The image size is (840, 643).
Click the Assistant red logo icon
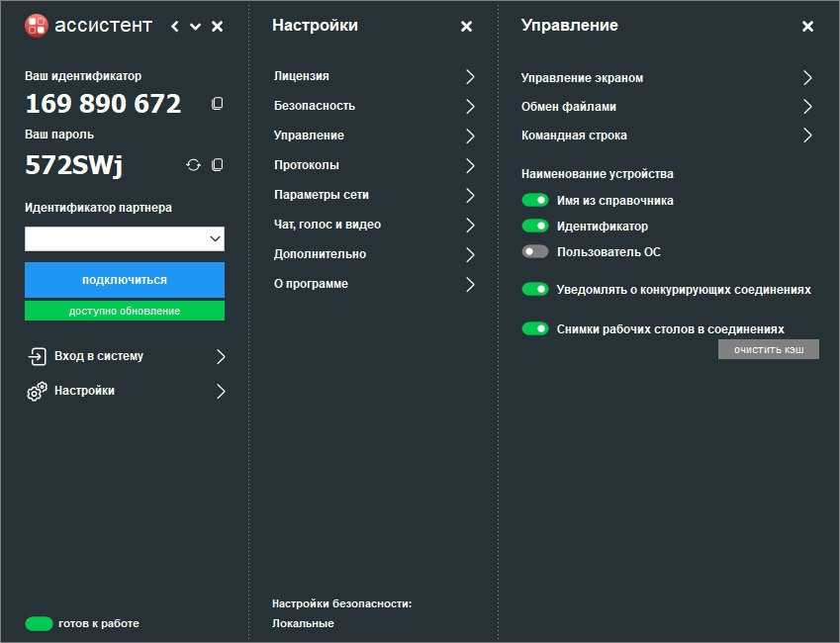[37, 25]
